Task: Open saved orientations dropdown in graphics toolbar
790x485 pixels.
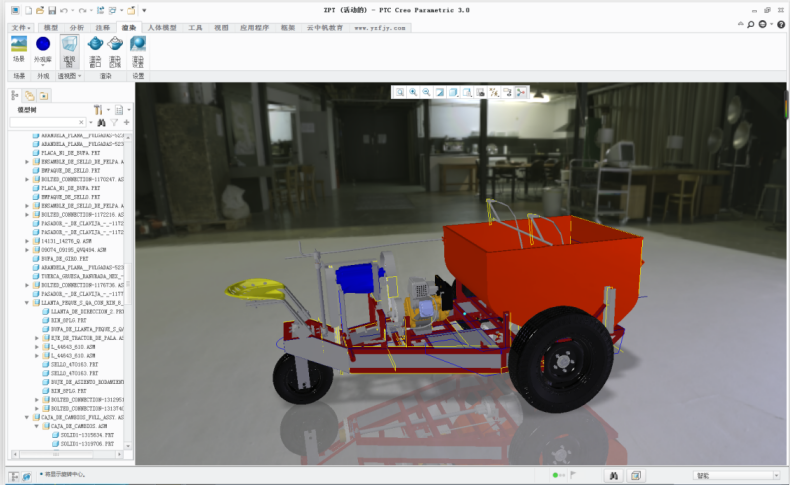Action: click(467, 92)
